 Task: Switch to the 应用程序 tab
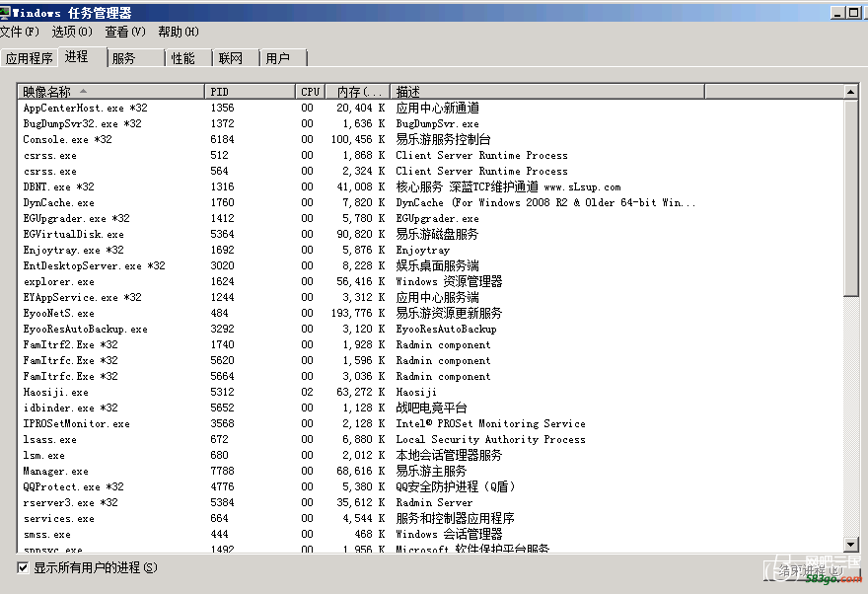(x=30, y=58)
